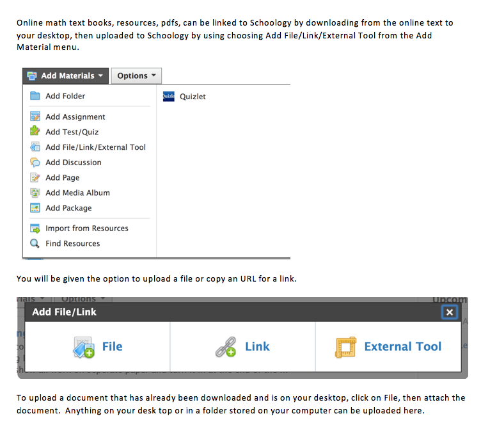
Task: Click the Quizlet app icon
Action: pyautogui.click(x=169, y=97)
